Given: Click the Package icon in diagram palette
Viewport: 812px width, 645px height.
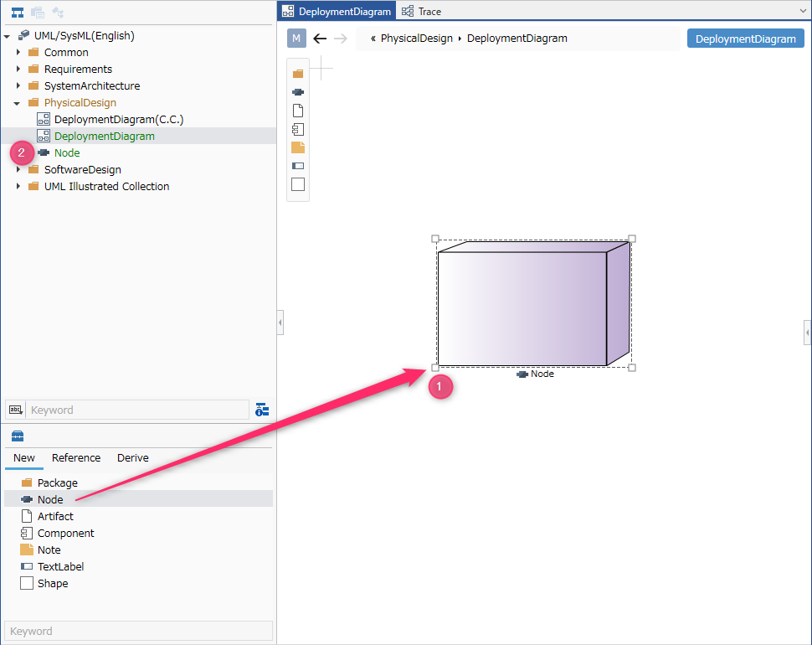Looking at the screenshot, I should point(298,74).
